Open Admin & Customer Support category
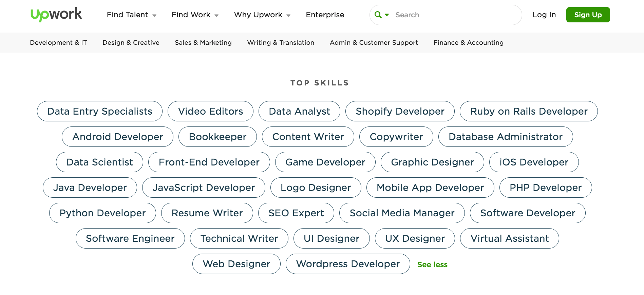The height and width of the screenshot is (295, 644). (374, 43)
